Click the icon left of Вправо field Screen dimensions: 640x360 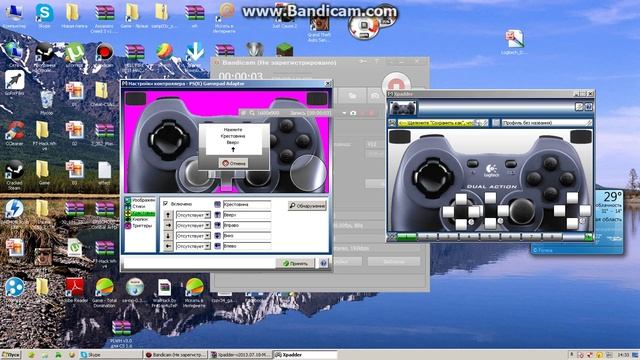(x=218, y=225)
